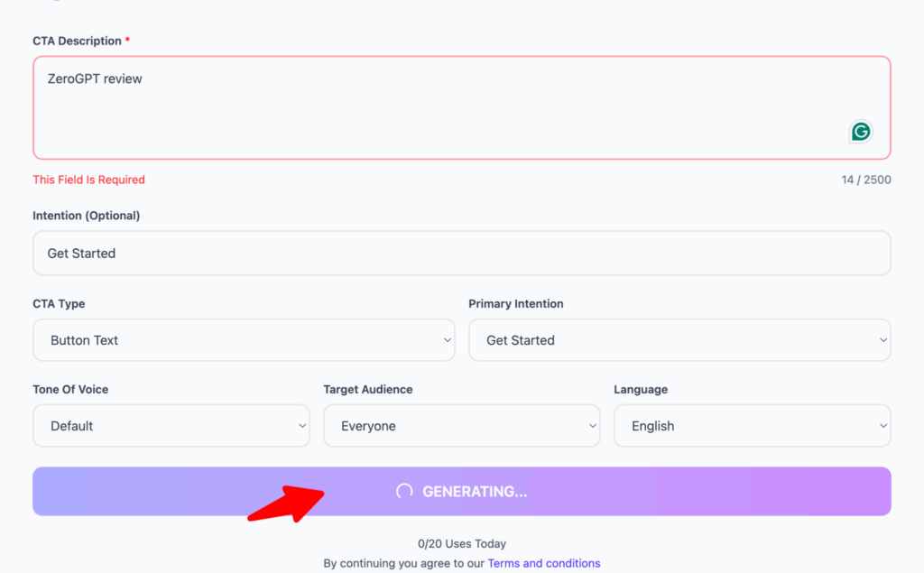Click the 14 / 2500 character counter
924x573 pixels.
click(x=865, y=180)
